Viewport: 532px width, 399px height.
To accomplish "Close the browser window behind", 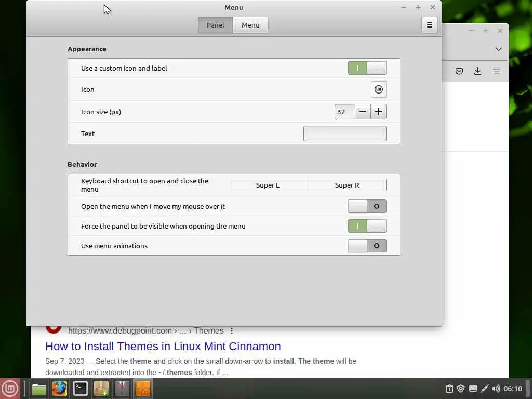I will (500, 31).
